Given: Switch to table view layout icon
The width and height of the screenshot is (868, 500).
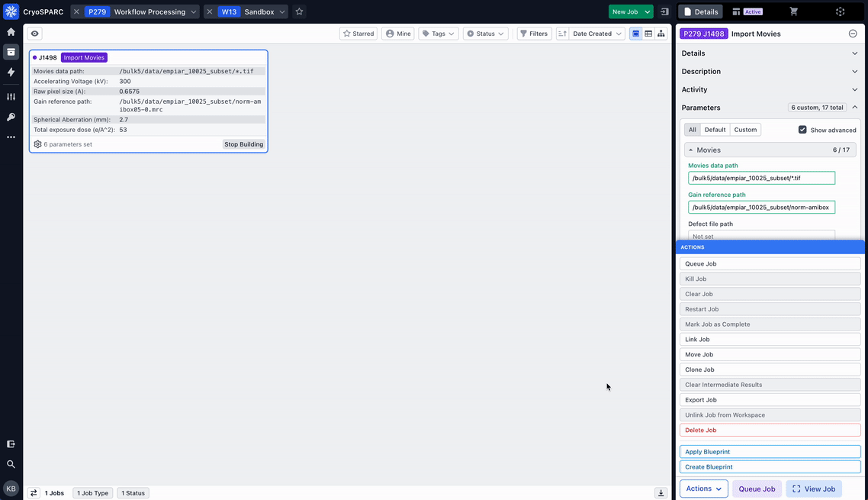Looking at the screenshot, I should pyautogui.click(x=648, y=34).
